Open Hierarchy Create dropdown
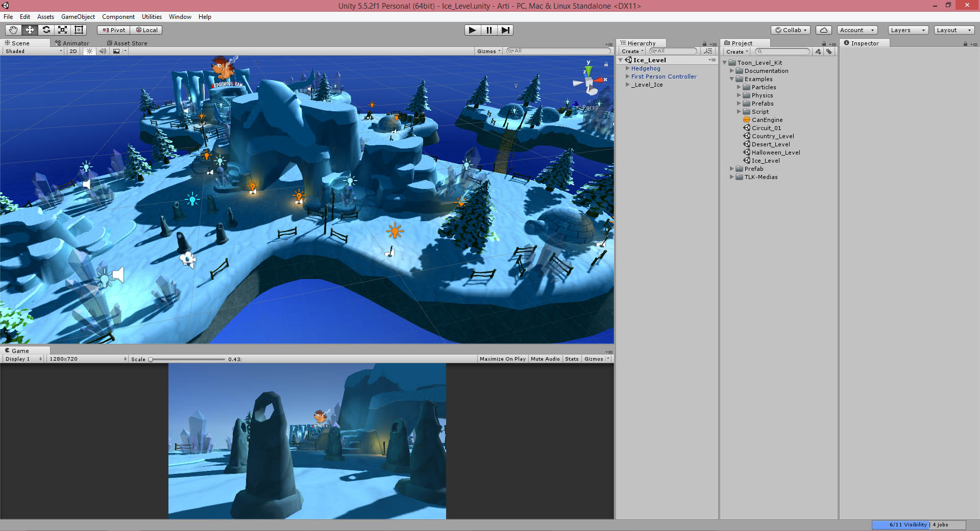Viewport: 980px width, 531px height. 632,52
